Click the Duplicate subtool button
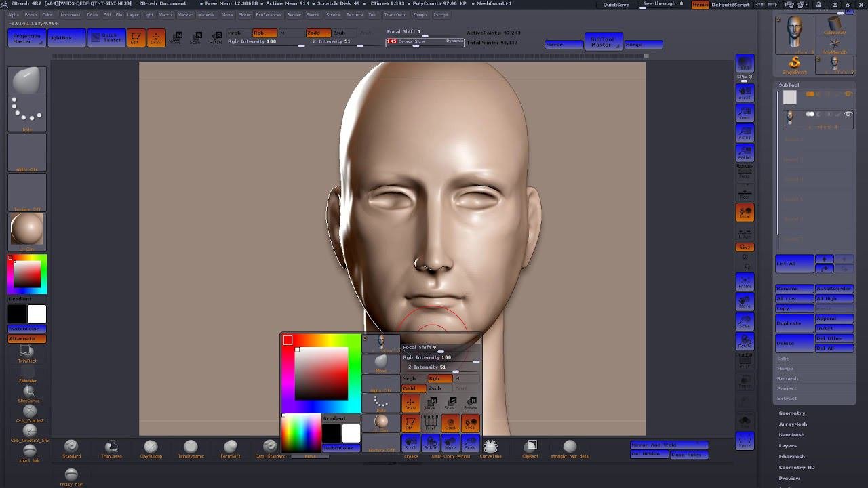This screenshot has width=868, height=488. tap(794, 323)
